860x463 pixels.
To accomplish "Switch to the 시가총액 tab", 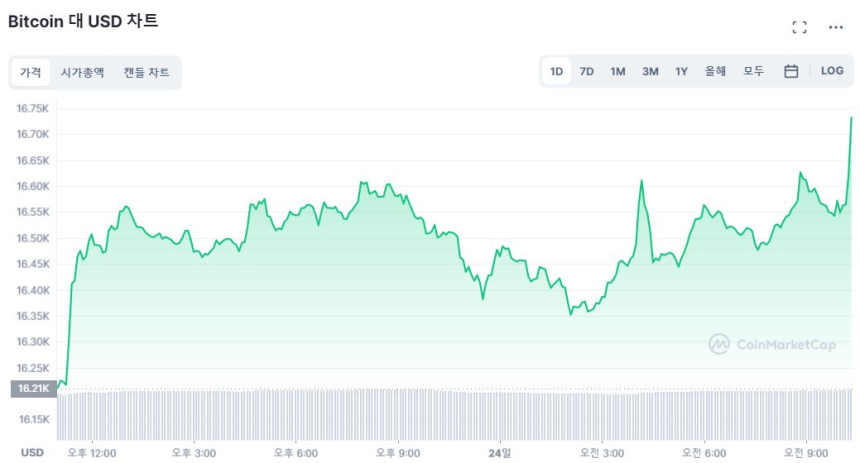I will click(82, 72).
